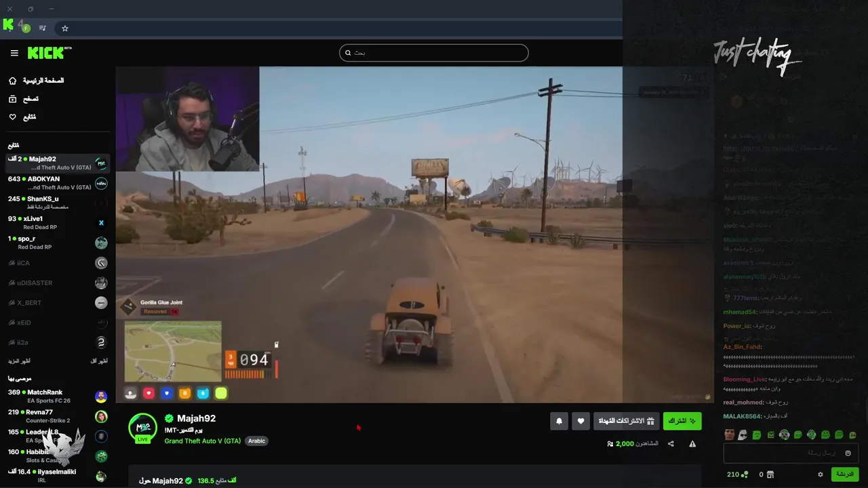Click the Majah92 LIVE streamer avatar

[x=142, y=428]
